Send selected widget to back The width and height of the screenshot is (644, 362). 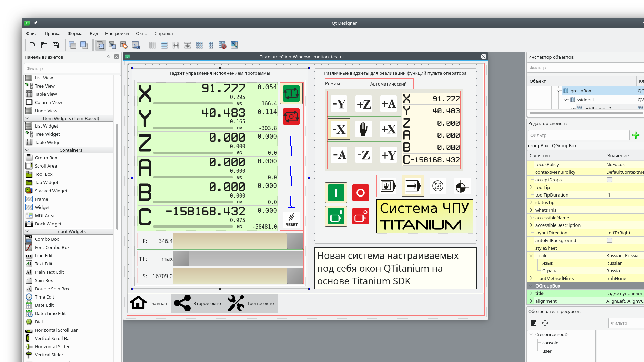tap(72, 45)
